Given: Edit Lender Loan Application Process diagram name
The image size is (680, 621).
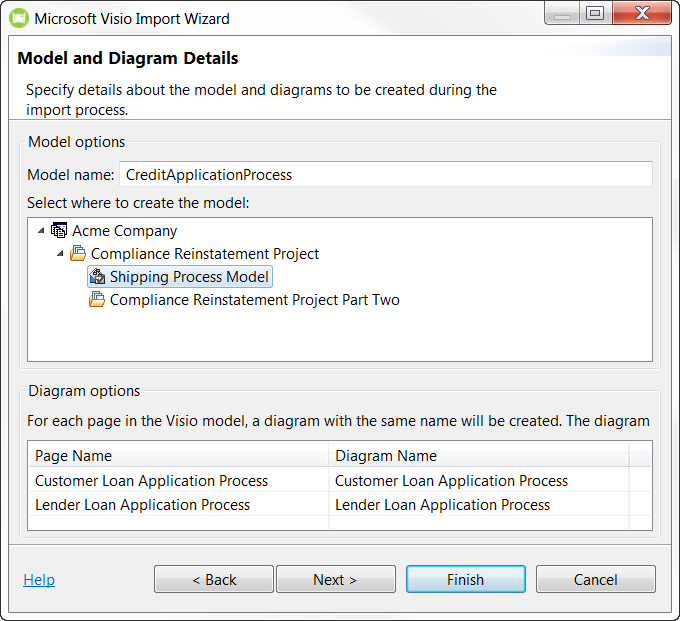Looking at the screenshot, I should tap(479, 505).
